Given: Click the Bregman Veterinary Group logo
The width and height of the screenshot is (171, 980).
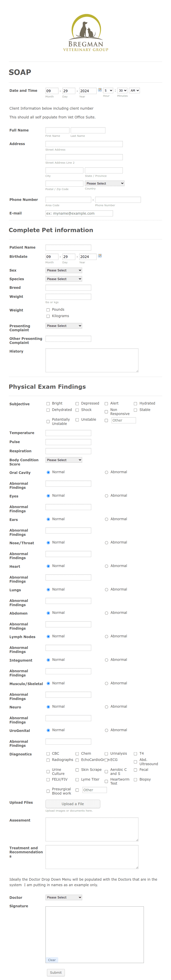Looking at the screenshot, I should tap(86, 33).
